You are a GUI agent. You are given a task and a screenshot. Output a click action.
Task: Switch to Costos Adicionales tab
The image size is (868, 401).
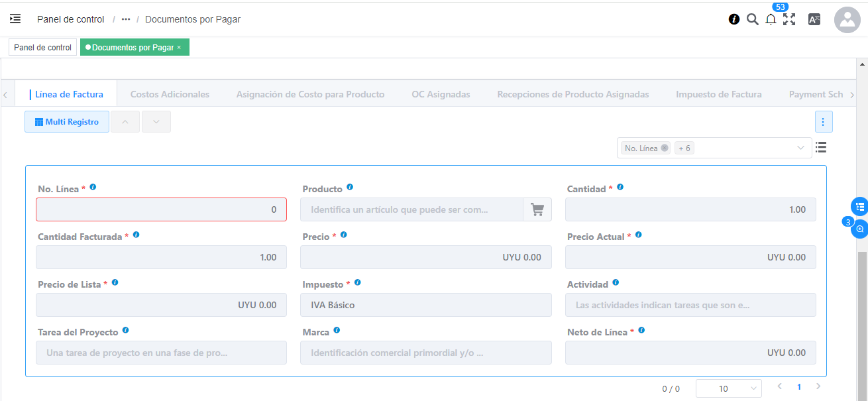coord(170,94)
